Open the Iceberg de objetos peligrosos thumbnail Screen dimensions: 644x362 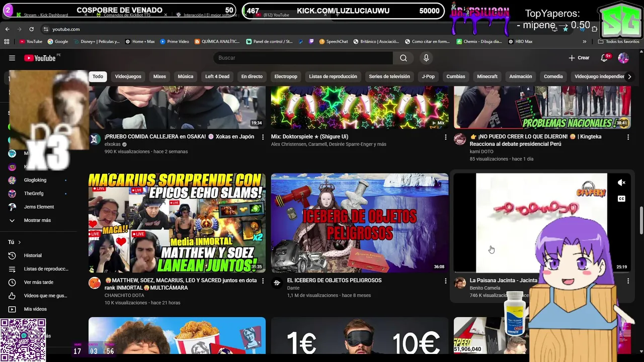point(360,223)
